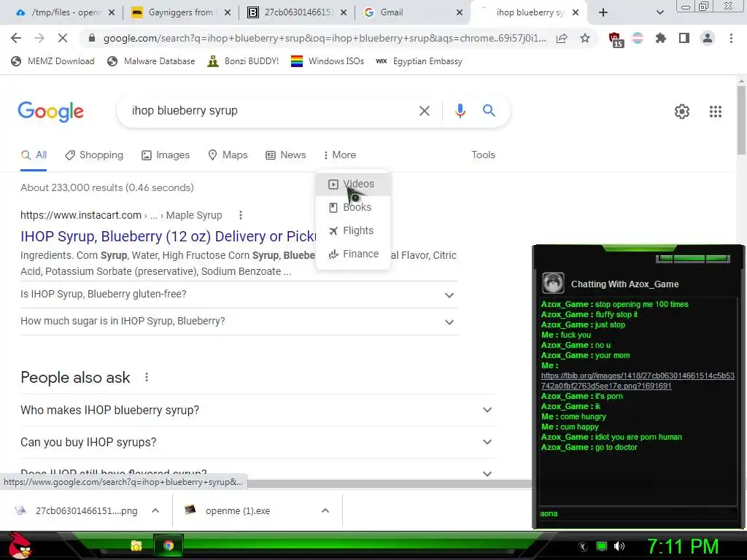This screenshot has height=560, width=747.
Task: Open the IHOP Syrup Blueberry Instacart result
Action: [169, 236]
